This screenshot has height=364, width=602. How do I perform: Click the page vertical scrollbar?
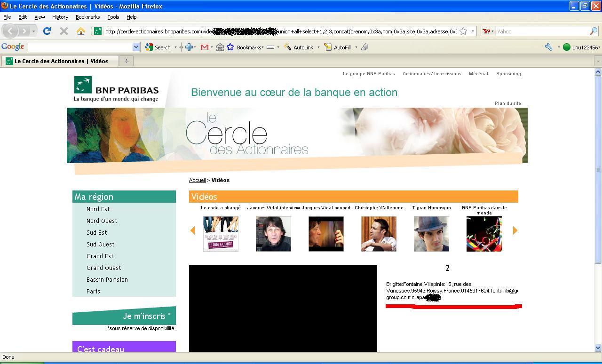click(598, 209)
